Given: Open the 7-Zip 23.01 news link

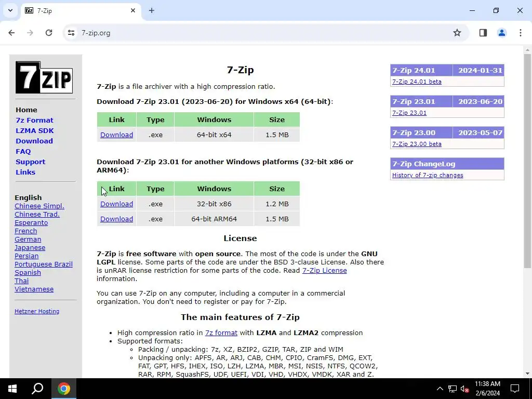Looking at the screenshot, I should [409, 113].
